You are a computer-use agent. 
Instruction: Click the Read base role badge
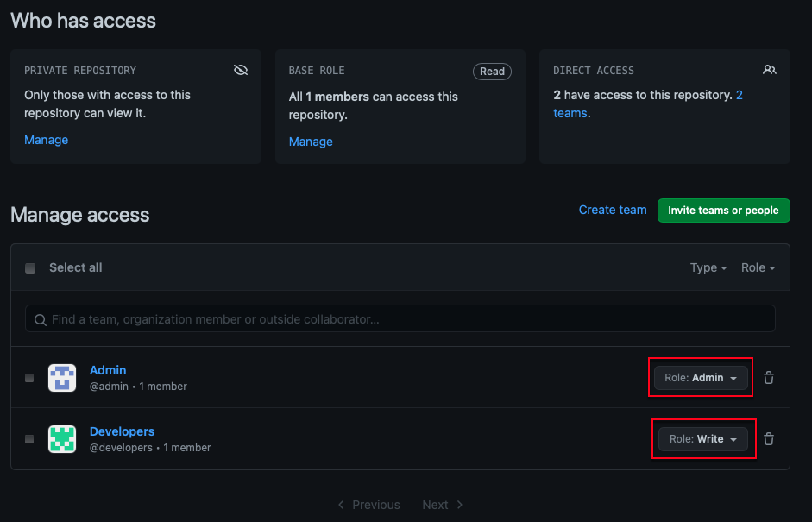pyautogui.click(x=492, y=72)
